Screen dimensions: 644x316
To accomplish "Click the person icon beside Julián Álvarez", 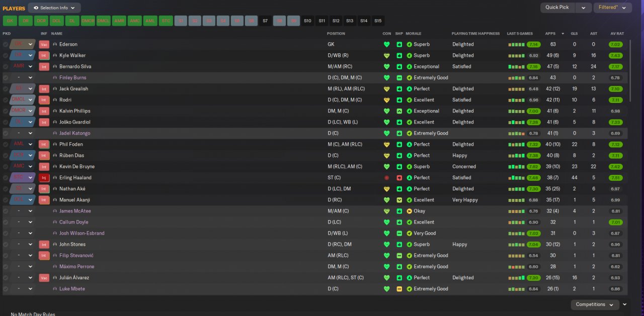I will click(x=55, y=278).
